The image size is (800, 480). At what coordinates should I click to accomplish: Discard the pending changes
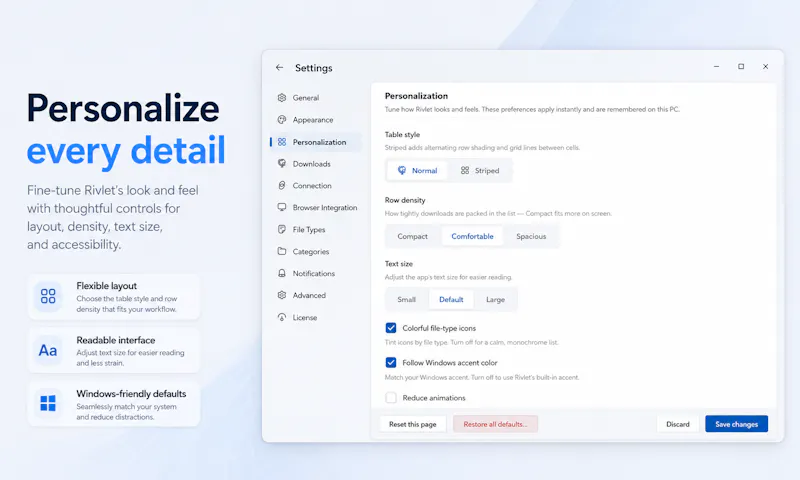click(678, 424)
